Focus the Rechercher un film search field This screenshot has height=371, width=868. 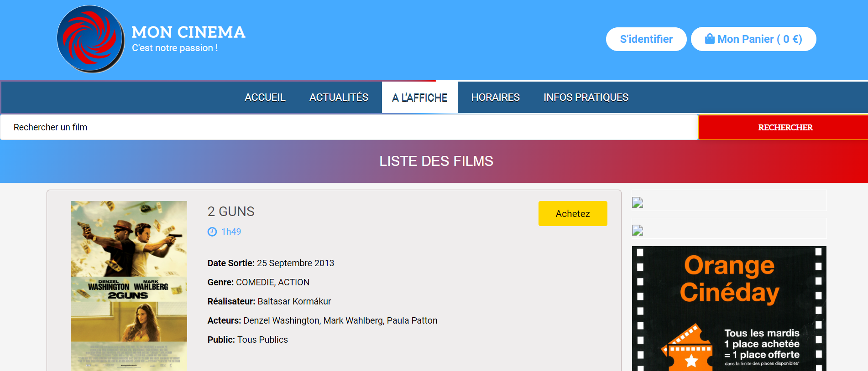pos(349,127)
